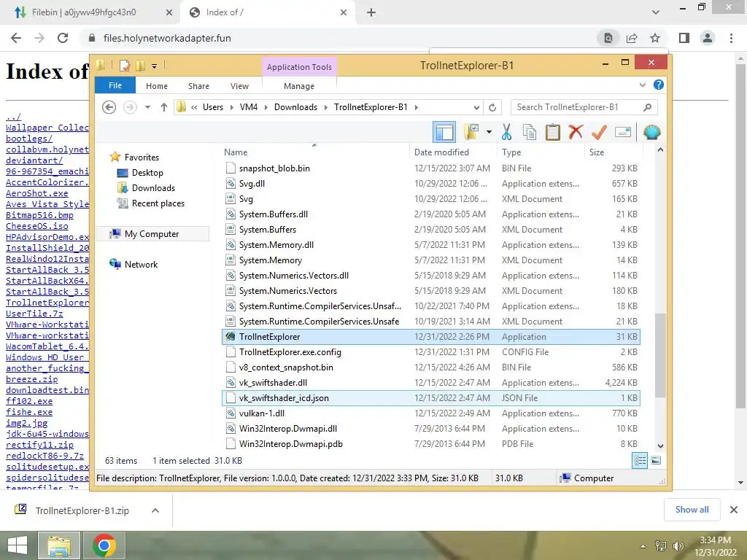Click Downloads segment in address breadcrumb
The height and width of the screenshot is (560, 747).
coord(295,107)
